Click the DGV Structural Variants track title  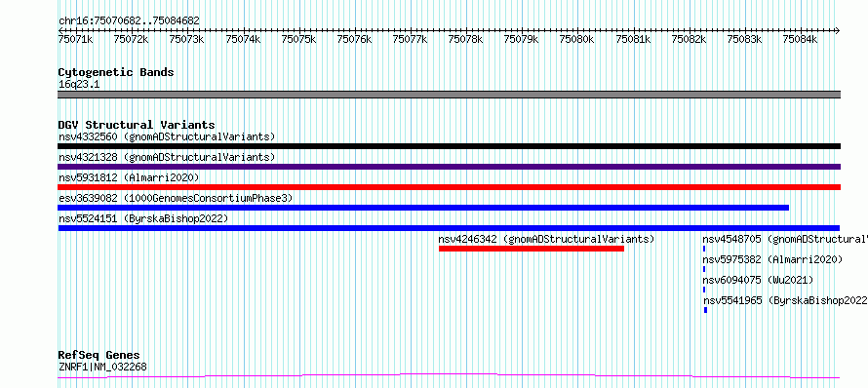tap(137, 125)
